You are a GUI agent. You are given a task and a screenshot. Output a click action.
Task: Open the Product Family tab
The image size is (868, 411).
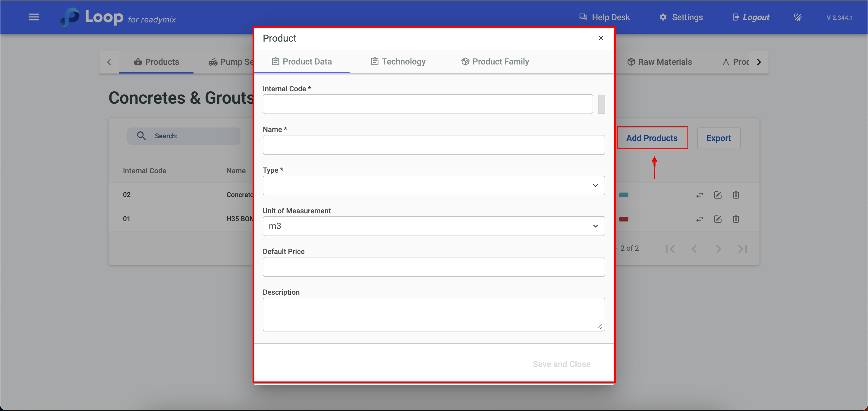point(495,61)
